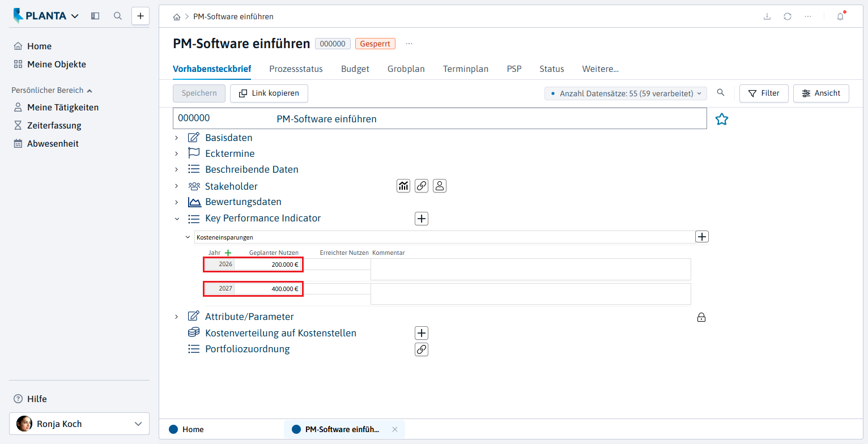Open the Terminplan tab
The height and width of the screenshot is (444, 868).
coord(466,69)
